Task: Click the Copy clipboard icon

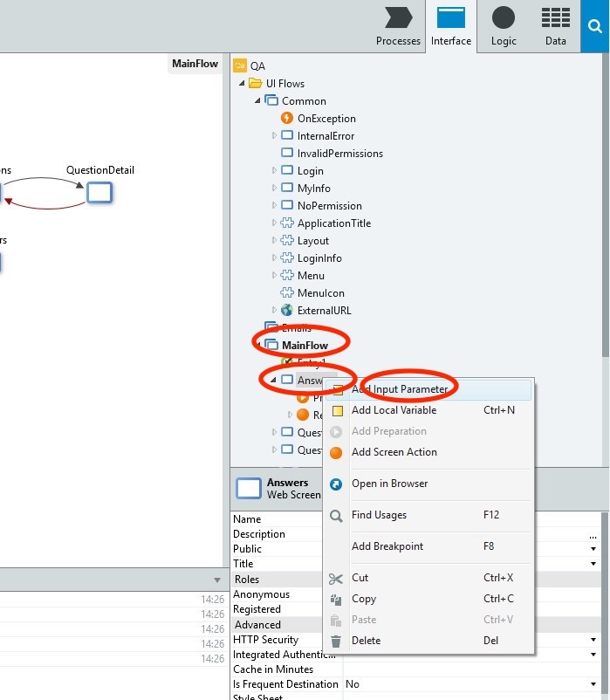Action: 336,599
